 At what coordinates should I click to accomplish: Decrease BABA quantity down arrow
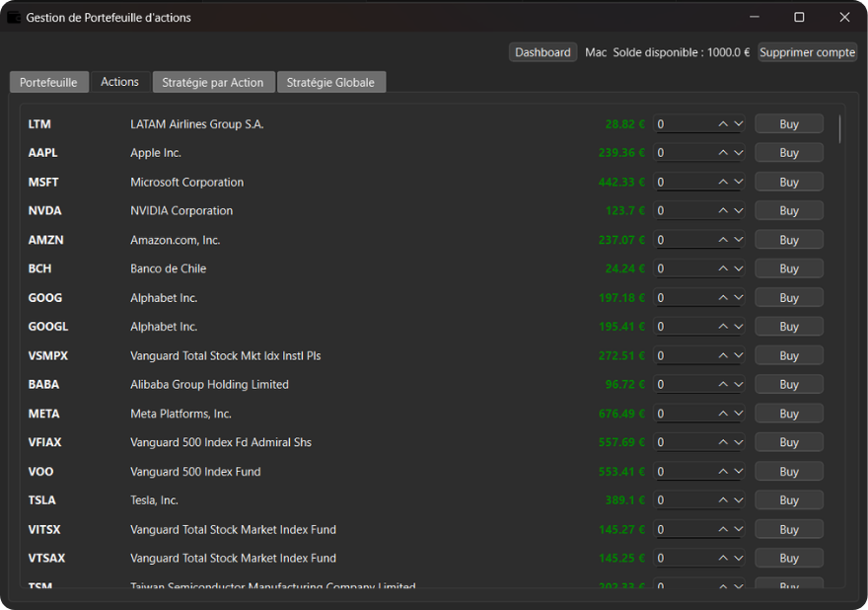pos(739,385)
